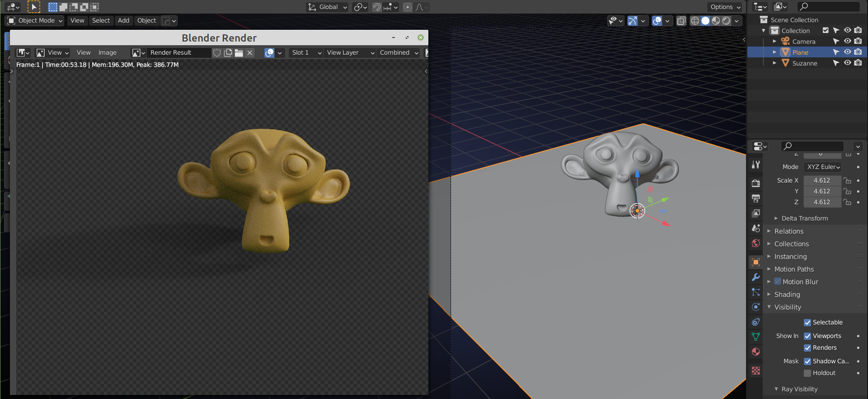Image resolution: width=868 pixels, height=399 pixels.
Task: Click the Scale X value field 4.612
Action: point(822,180)
